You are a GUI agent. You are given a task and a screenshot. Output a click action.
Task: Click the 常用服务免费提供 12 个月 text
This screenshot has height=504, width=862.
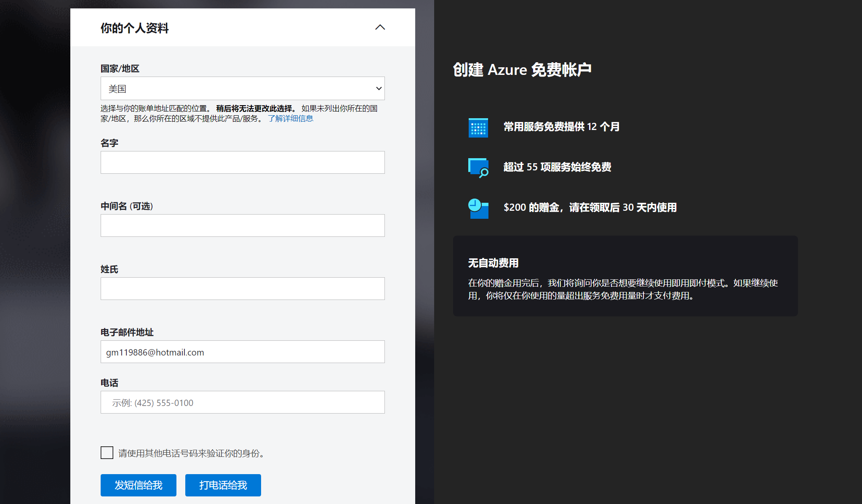[x=561, y=127]
